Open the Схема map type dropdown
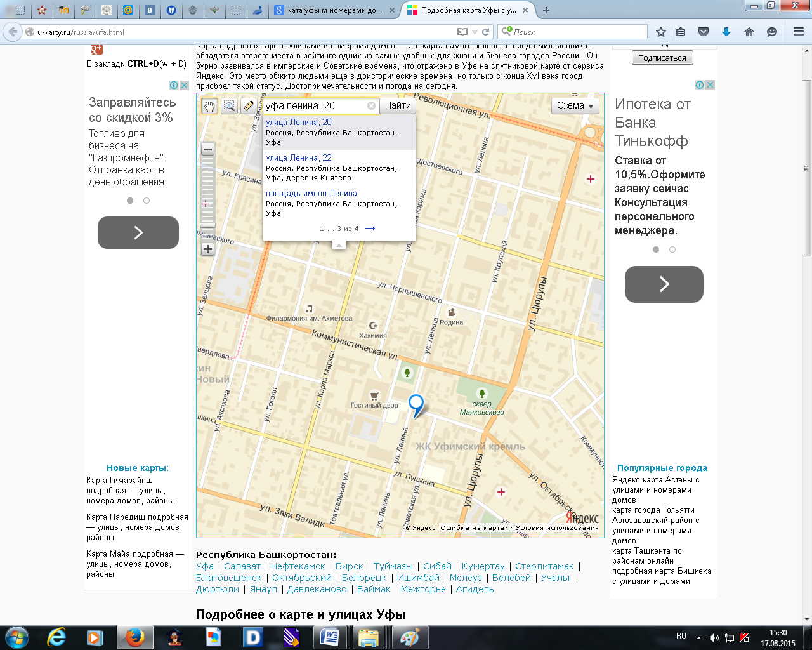 (x=575, y=106)
